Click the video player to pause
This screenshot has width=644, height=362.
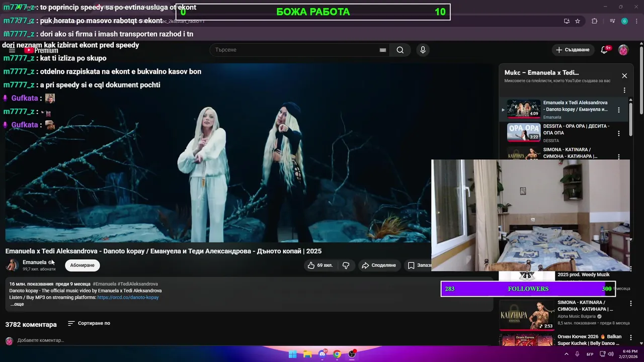(218, 153)
